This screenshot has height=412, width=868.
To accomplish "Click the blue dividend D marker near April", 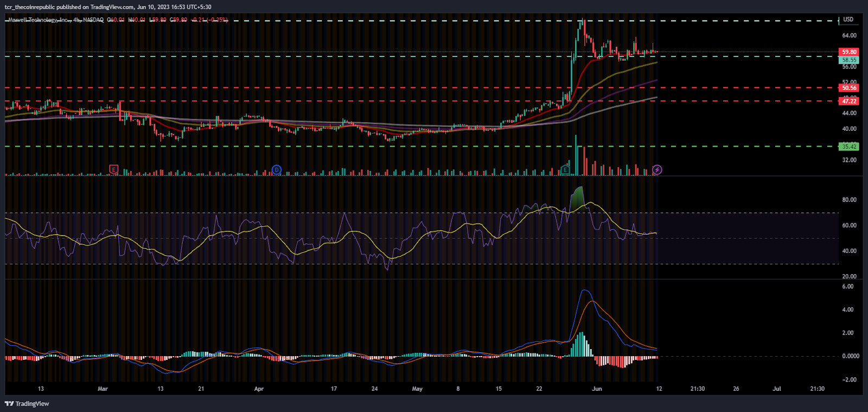I will pos(277,169).
